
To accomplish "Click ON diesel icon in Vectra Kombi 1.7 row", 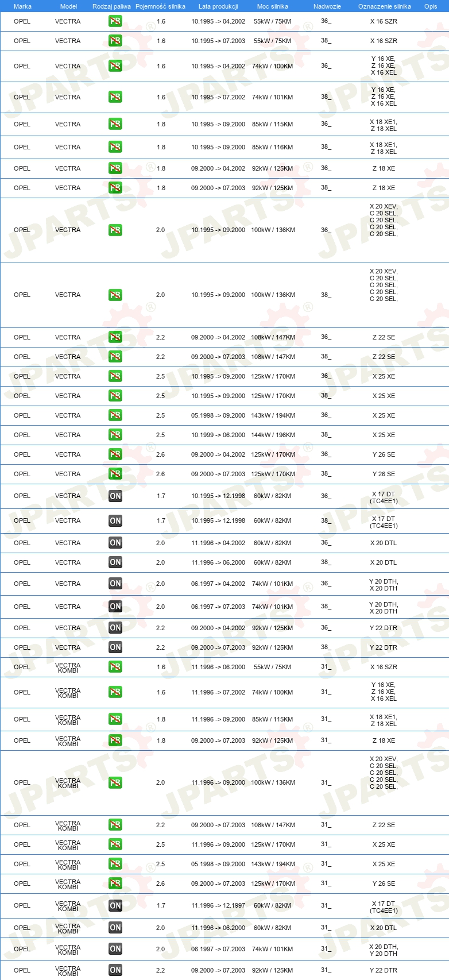I will pos(115,905).
